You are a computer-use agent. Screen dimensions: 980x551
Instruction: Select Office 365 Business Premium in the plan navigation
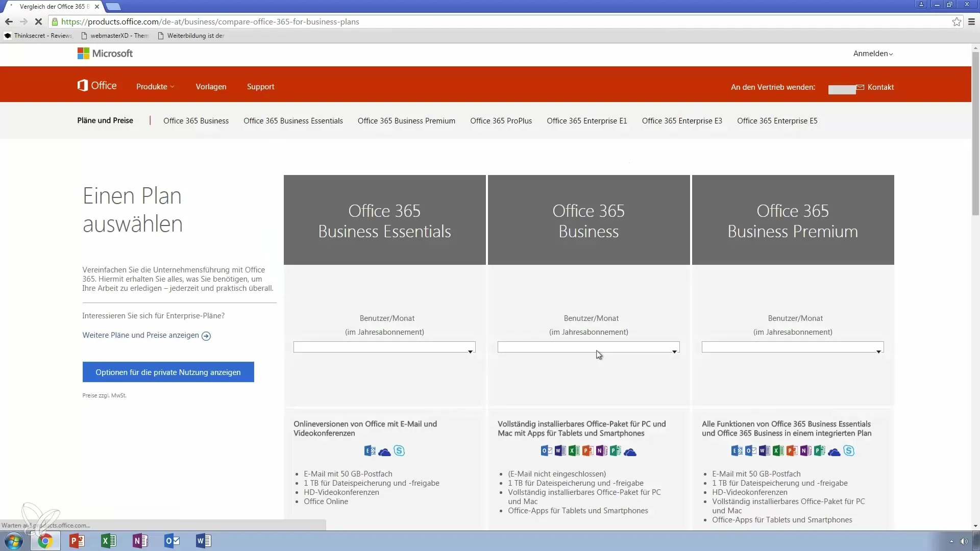pos(406,121)
